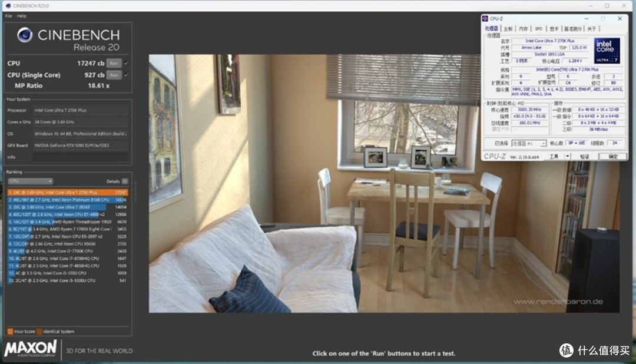
Task: Open the File menu
Action: coord(8,16)
